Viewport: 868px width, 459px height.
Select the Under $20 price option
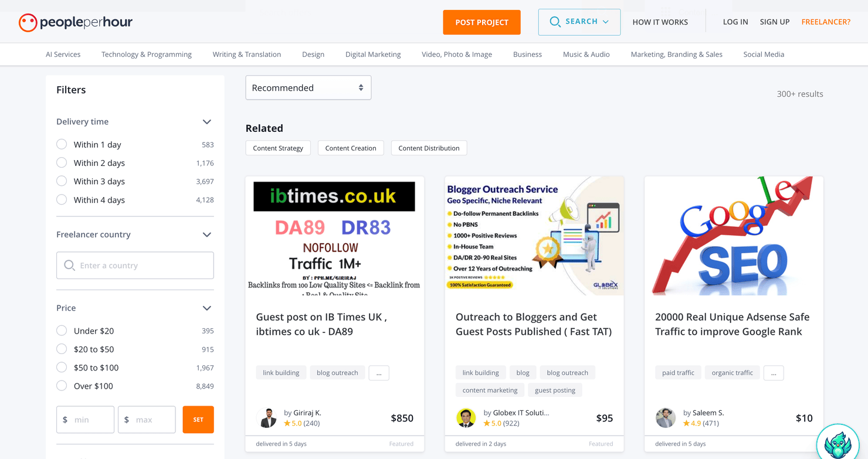point(62,331)
